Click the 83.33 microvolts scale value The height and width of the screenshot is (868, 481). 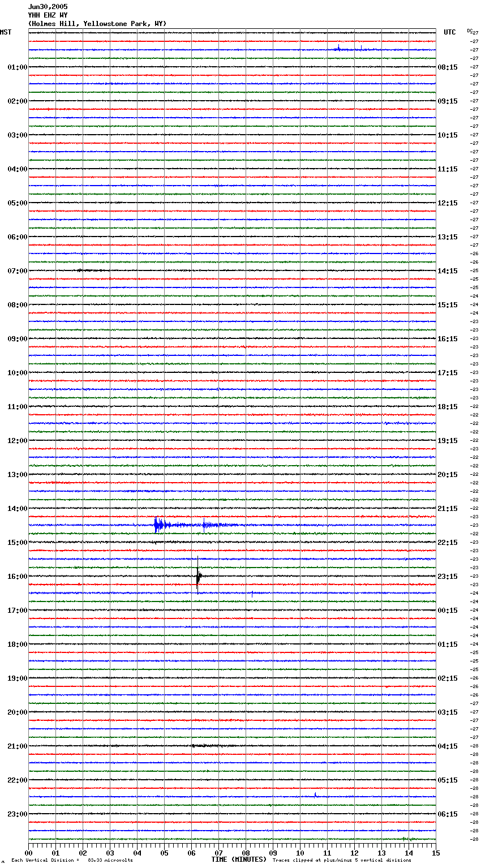coord(110,860)
